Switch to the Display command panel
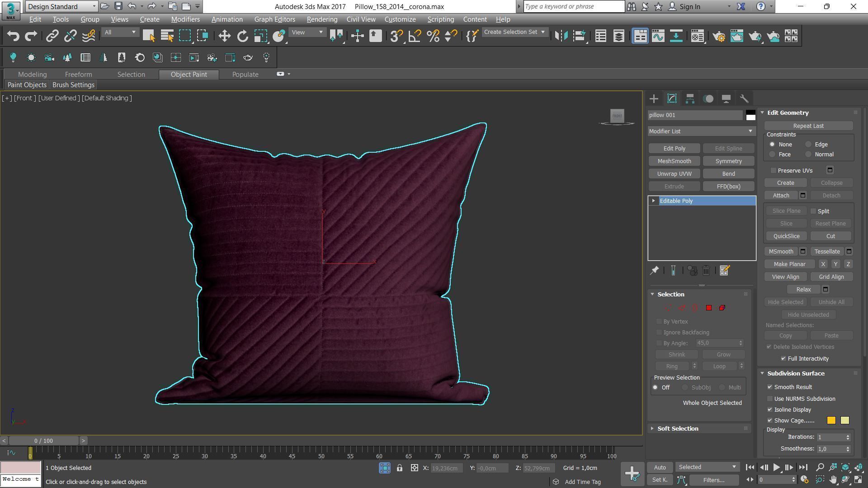The width and height of the screenshot is (868, 488). [x=726, y=99]
